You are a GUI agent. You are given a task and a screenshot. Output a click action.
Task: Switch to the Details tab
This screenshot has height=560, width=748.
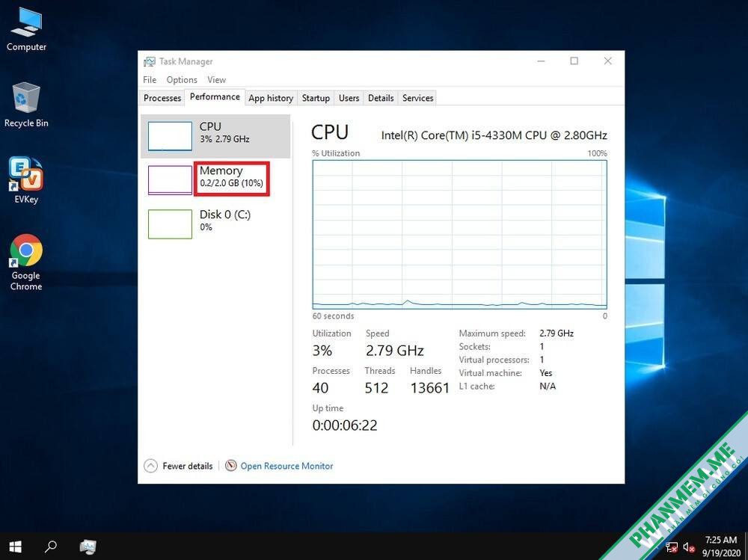click(381, 98)
